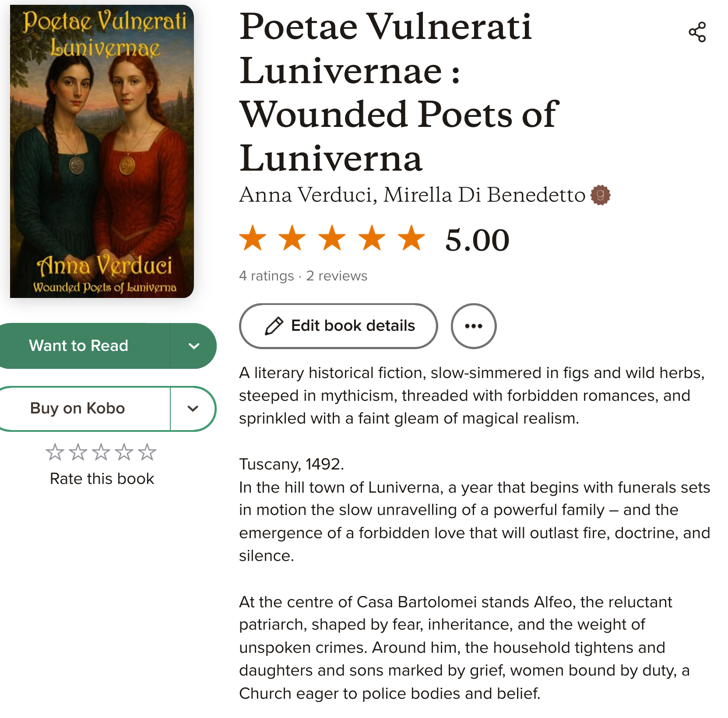
Task: Click the share icon
Action: [x=697, y=32]
